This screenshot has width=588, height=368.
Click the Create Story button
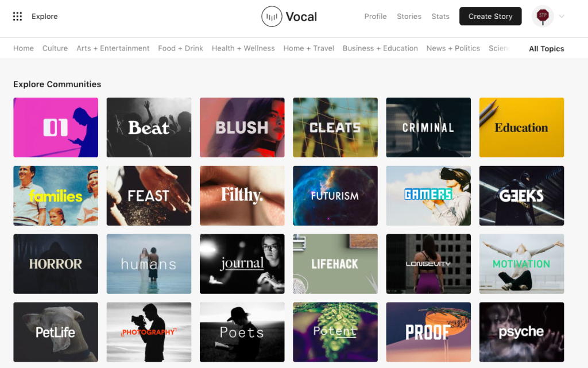click(x=490, y=17)
